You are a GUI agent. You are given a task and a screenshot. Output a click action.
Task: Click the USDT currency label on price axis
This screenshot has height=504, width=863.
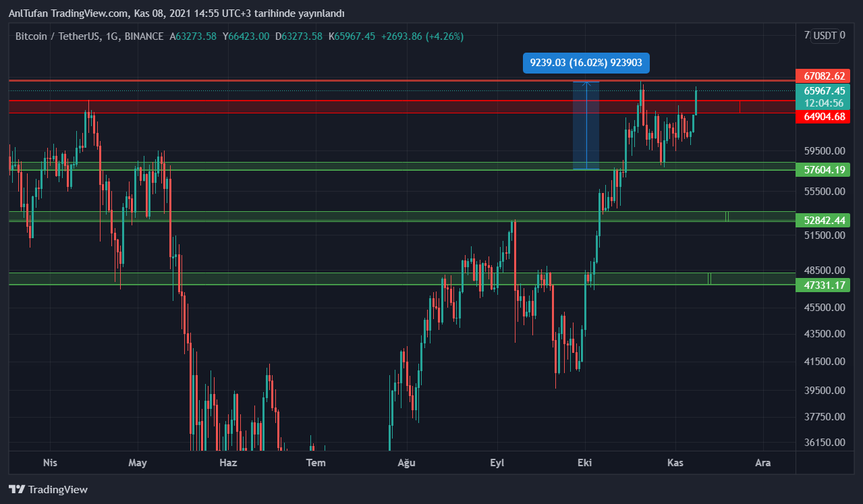(x=825, y=36)
